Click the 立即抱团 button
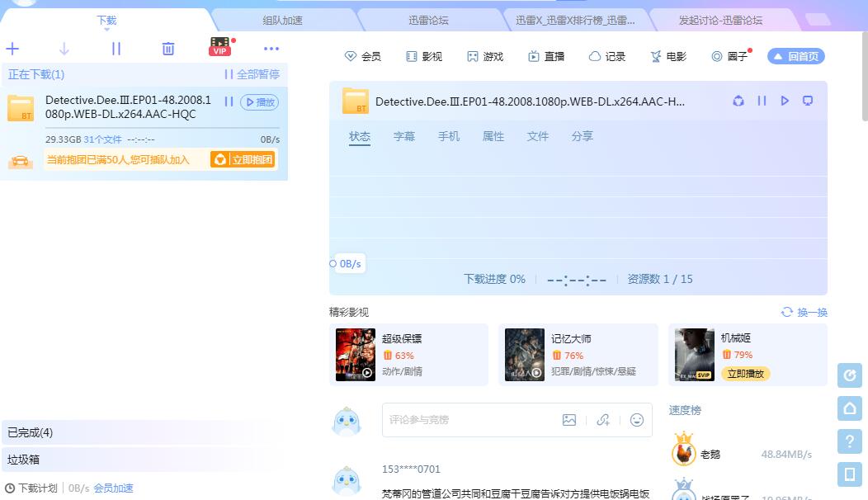The image size is (868, 500). click(248, 159)
